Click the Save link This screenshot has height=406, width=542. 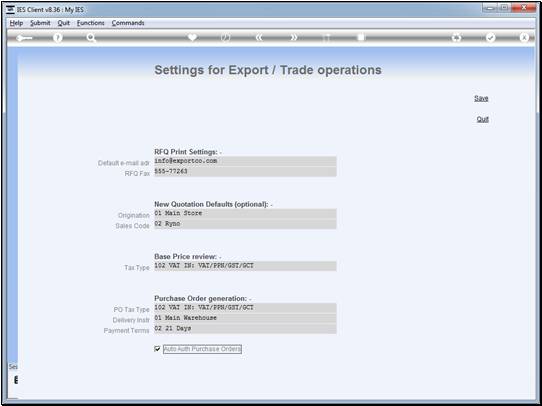click(481, 98)
